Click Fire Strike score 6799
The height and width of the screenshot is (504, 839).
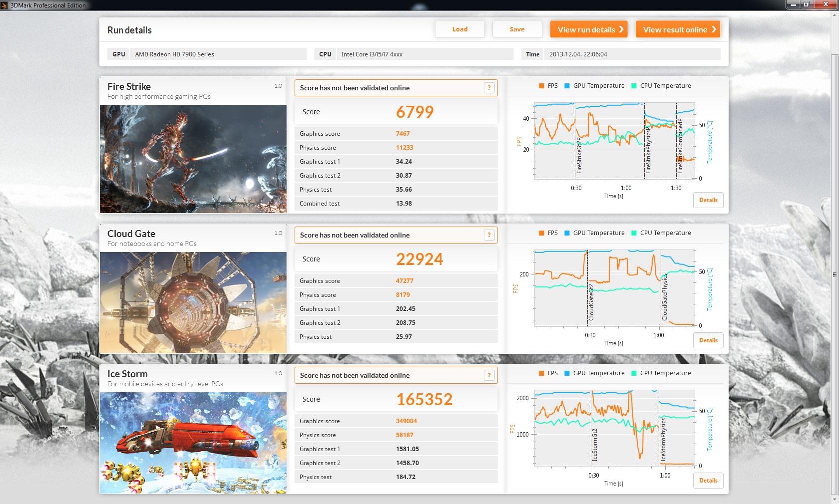(415, 112)
